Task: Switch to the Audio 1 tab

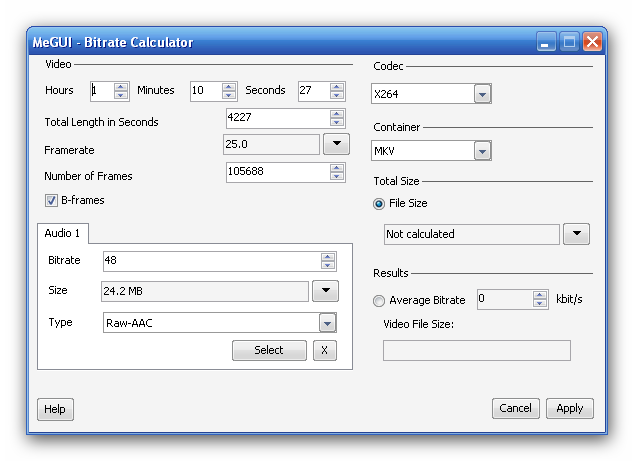Action: 62,233
